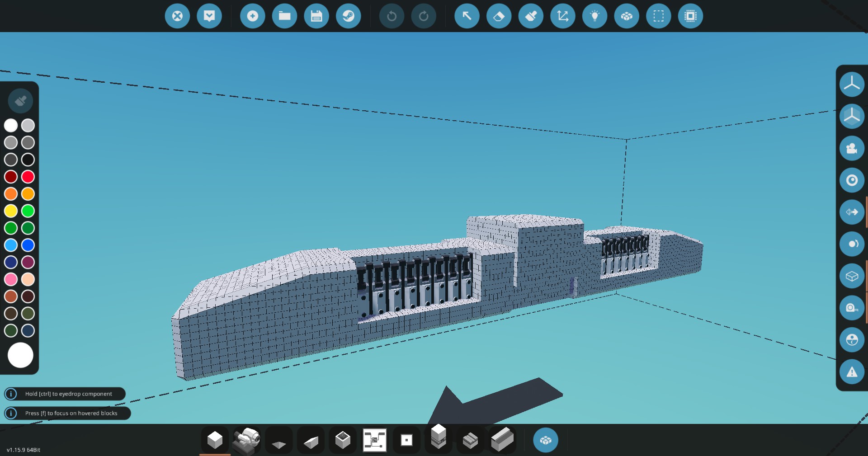The width and height of the screenshot is (868, 456).
Task: Toggle the wireframe cube icon on right
Action: coord(852,276)
